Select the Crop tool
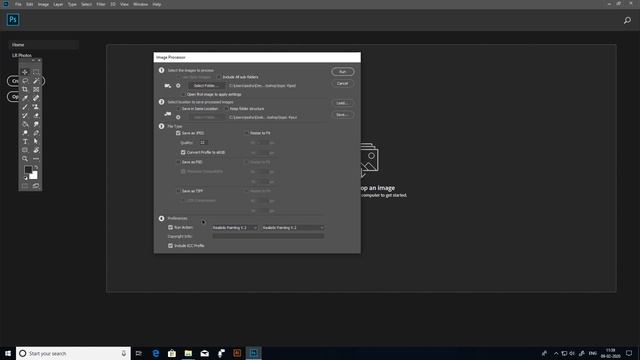Screen dimensions: 640x360 click(x=25, y=89)
